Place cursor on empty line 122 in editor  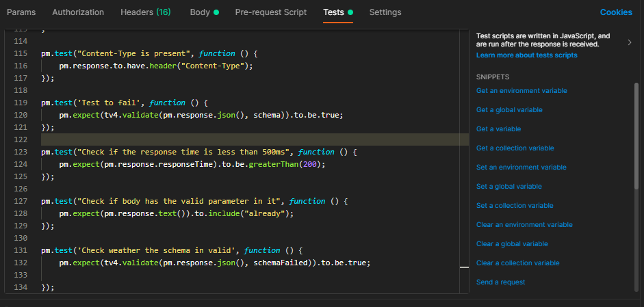tap(205, 139)
